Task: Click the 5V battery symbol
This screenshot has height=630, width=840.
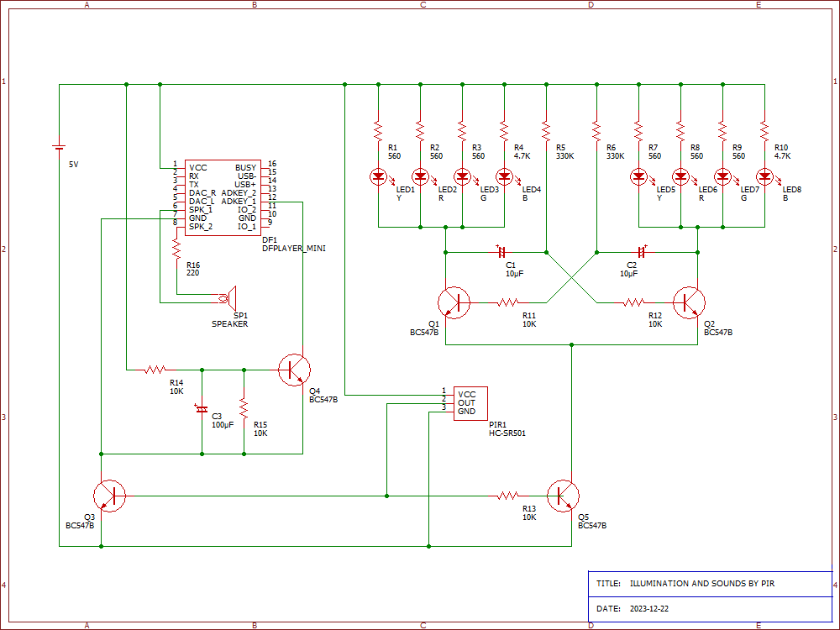Action: 59,147
